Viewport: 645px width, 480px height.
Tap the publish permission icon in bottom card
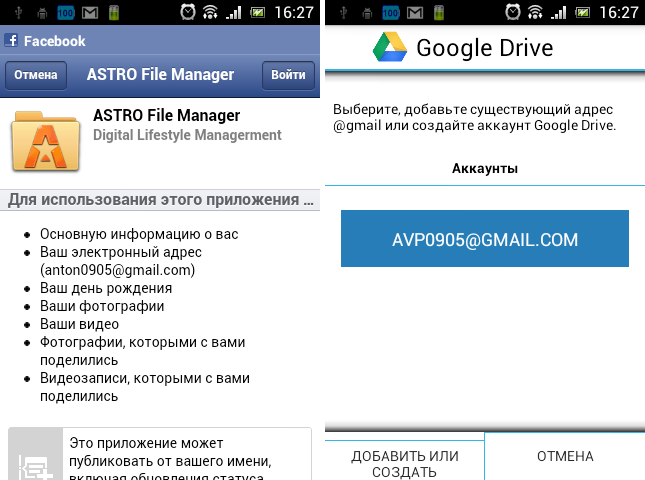(x=36, y=467)
